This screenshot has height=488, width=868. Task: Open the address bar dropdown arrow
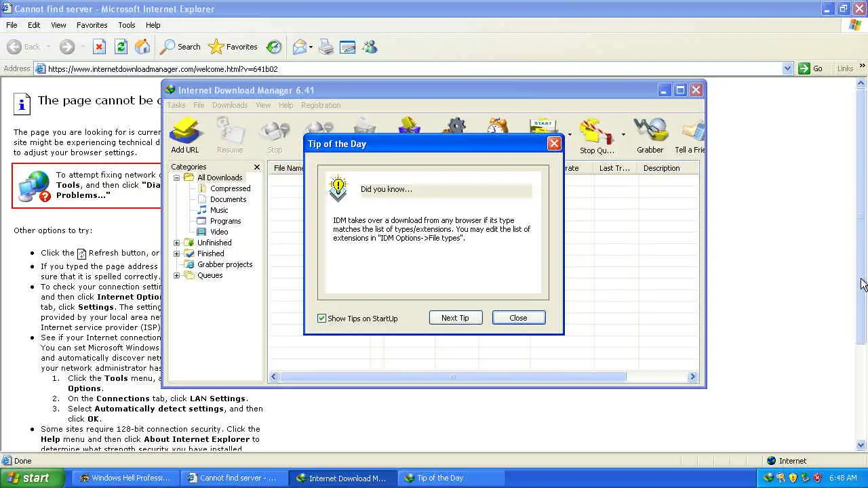click(787, 68)
